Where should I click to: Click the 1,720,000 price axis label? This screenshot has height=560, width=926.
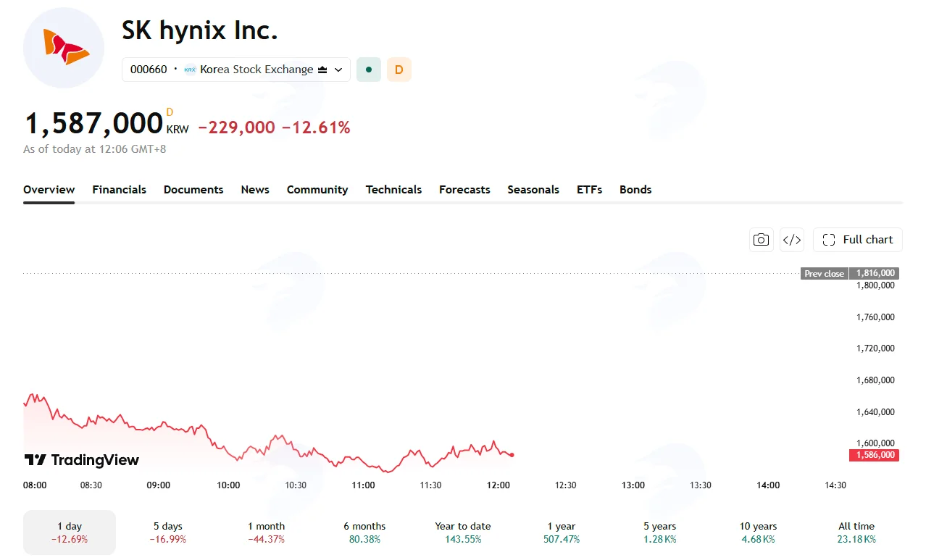[875, 348]
